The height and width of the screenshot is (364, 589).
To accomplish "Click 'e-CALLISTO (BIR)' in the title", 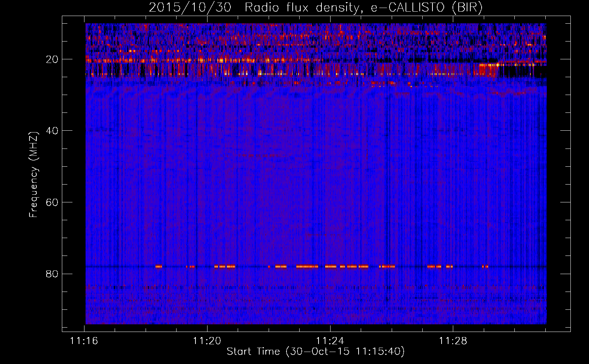I will pos(426,7).
